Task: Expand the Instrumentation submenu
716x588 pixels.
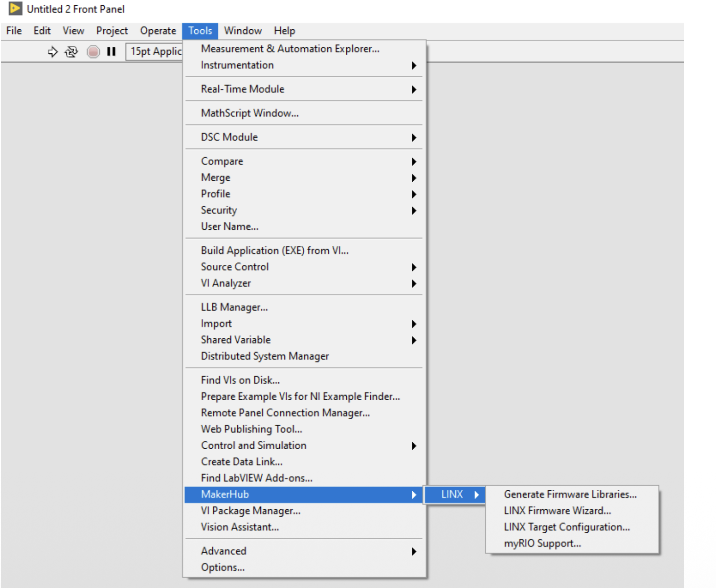Action: point(304,65)
